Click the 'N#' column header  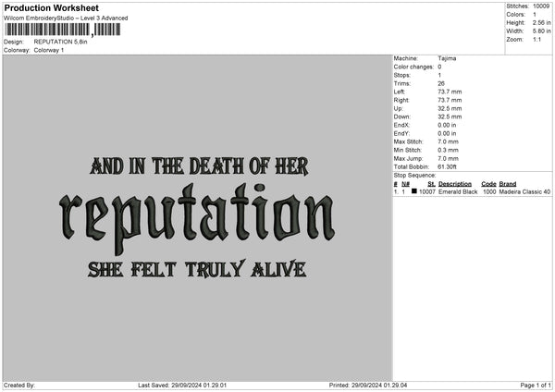coord(405,184)
